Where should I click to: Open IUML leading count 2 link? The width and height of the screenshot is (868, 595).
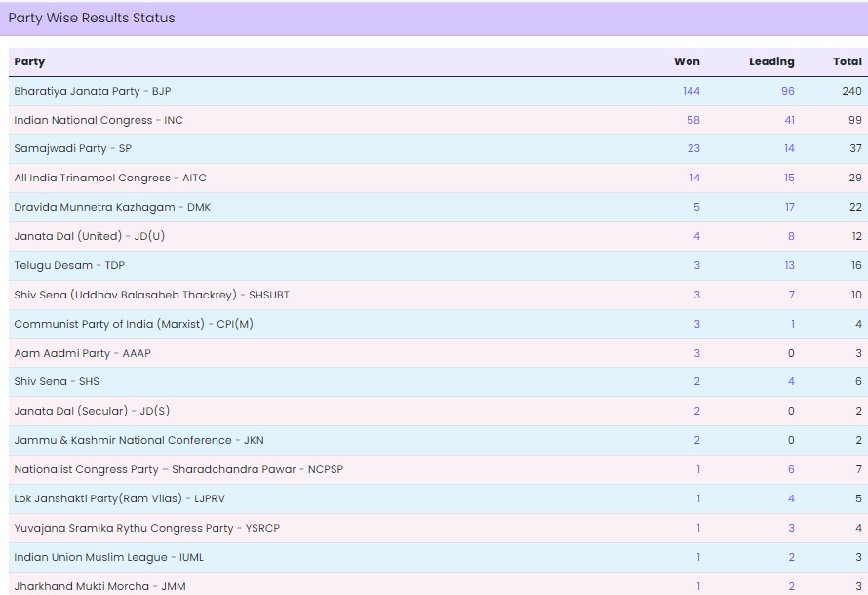[792, 557]
